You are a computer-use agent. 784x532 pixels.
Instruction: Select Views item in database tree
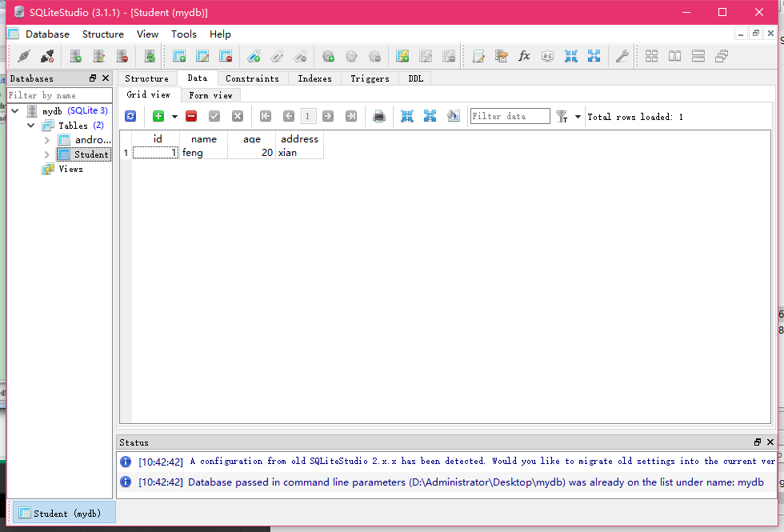70,169
